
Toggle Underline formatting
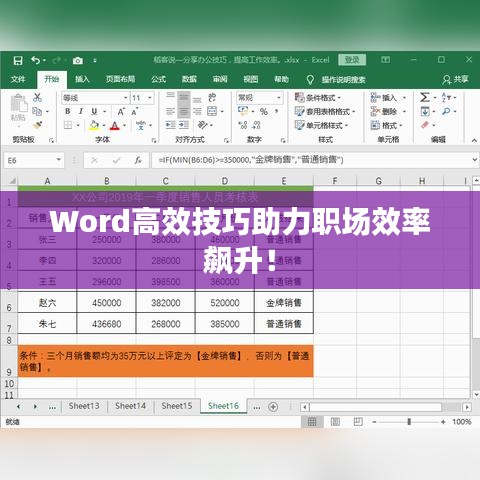click(94, 111)
